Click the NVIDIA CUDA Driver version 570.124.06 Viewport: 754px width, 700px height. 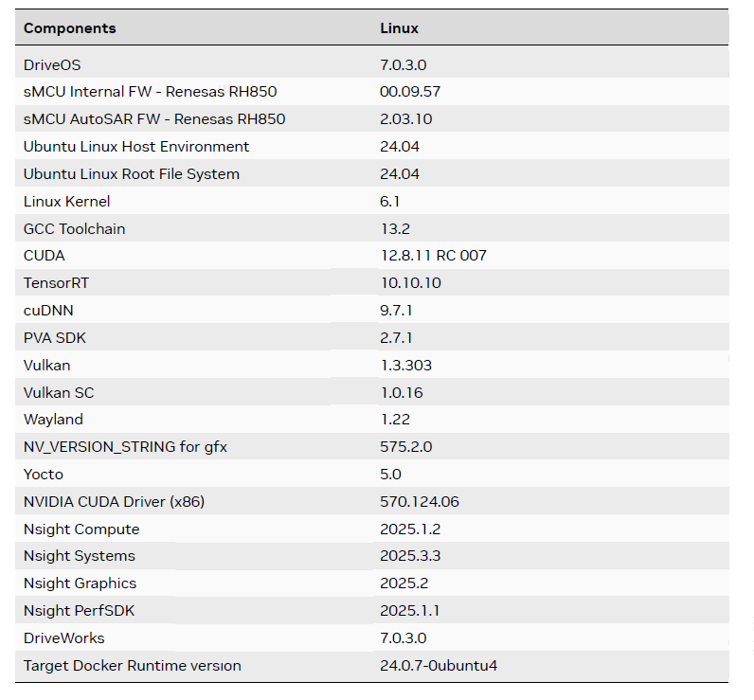420,502
